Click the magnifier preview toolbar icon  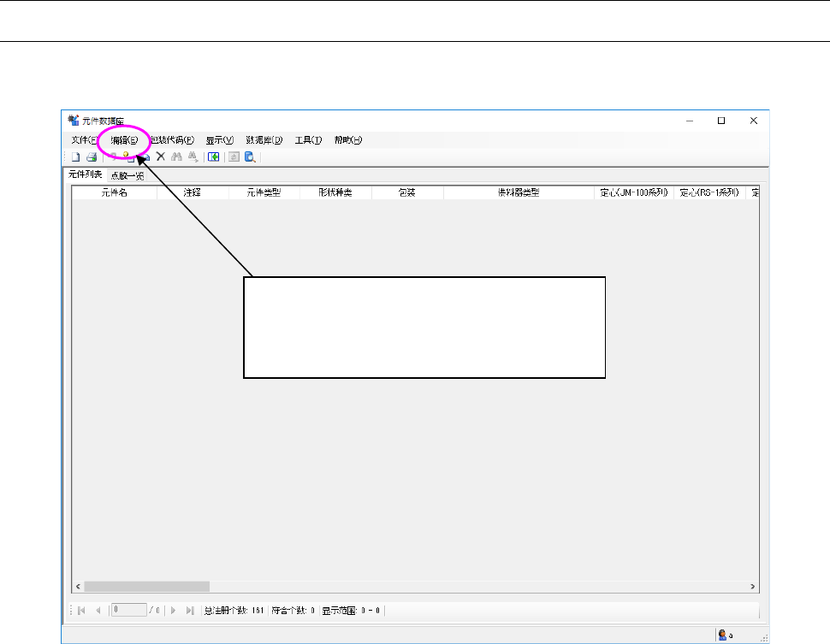(x=250, y=157)
